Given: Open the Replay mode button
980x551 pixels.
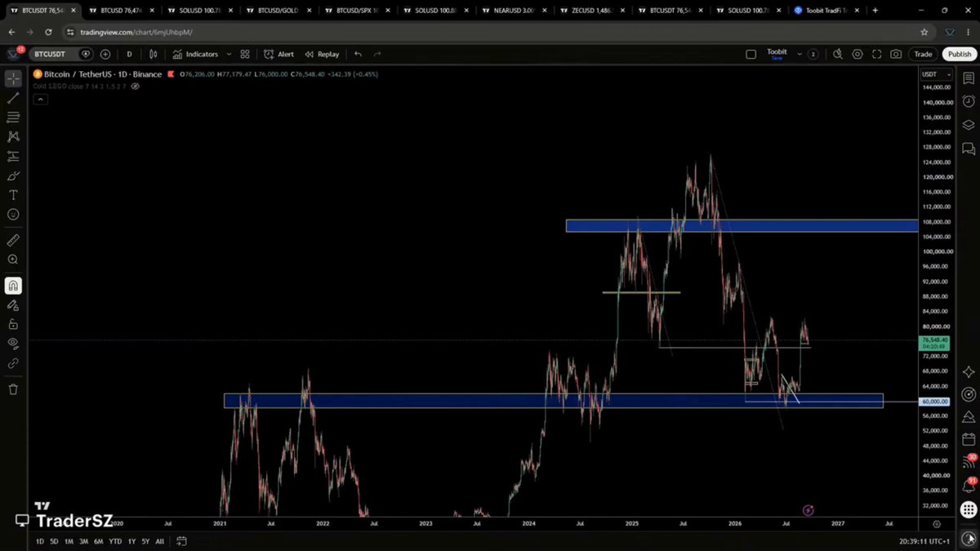Looking at the screenshot, I should click(322, 54).
